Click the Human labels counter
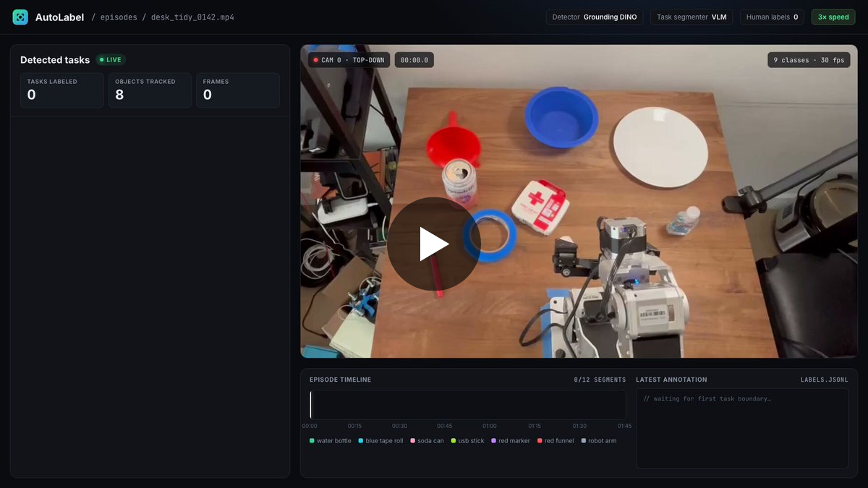Screen dimensions: 868x488 772,17
